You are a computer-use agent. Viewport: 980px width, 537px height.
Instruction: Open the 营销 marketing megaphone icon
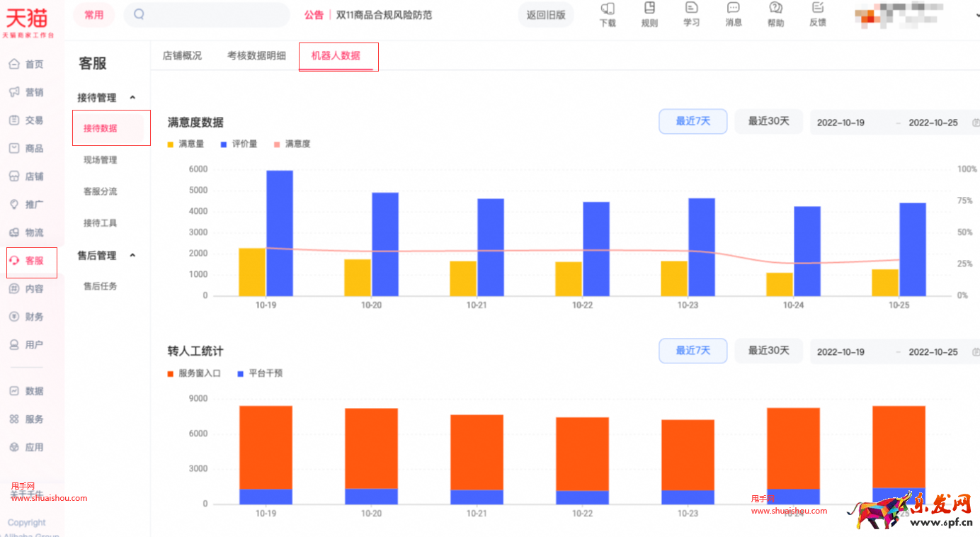coord(13,92)
